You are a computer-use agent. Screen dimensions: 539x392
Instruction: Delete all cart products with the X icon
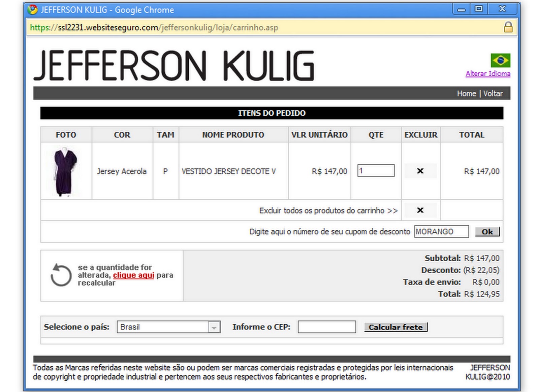click(x=420, y=210)
